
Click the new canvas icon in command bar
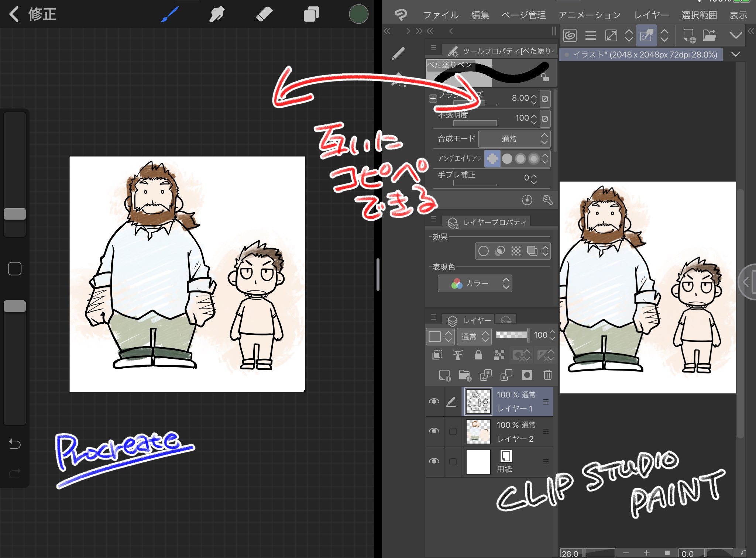689,36
